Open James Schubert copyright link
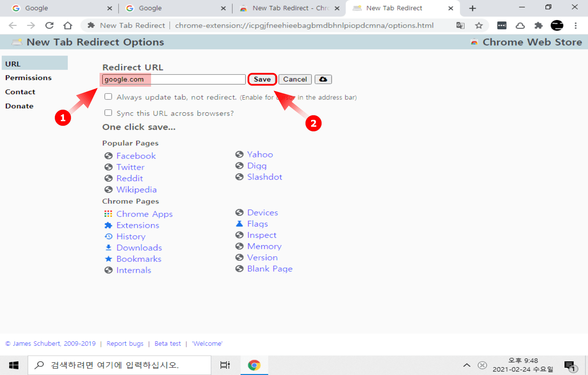The height and width of the screenshot is (375, 588). [x=50, y=344]
